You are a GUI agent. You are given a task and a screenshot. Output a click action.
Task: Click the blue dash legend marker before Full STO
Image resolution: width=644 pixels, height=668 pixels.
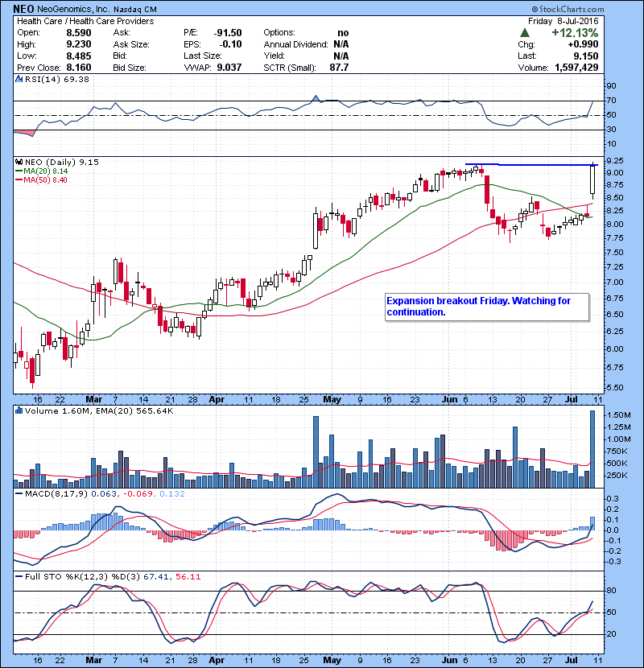(19, 577)
